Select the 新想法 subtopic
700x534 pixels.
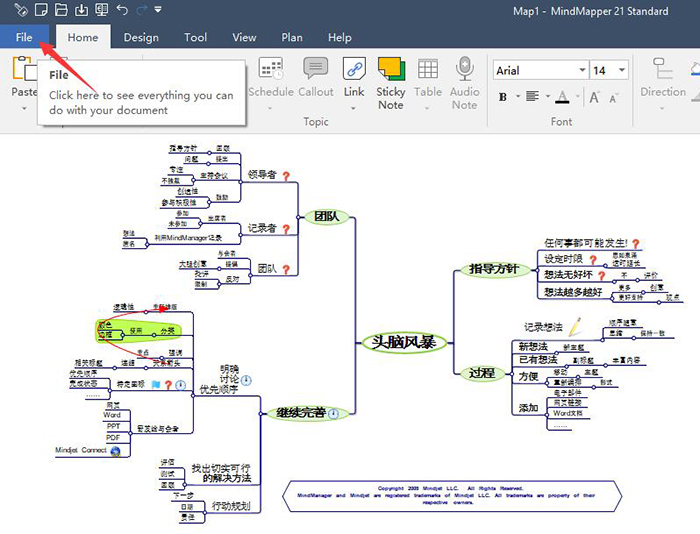tap(533, 346)
